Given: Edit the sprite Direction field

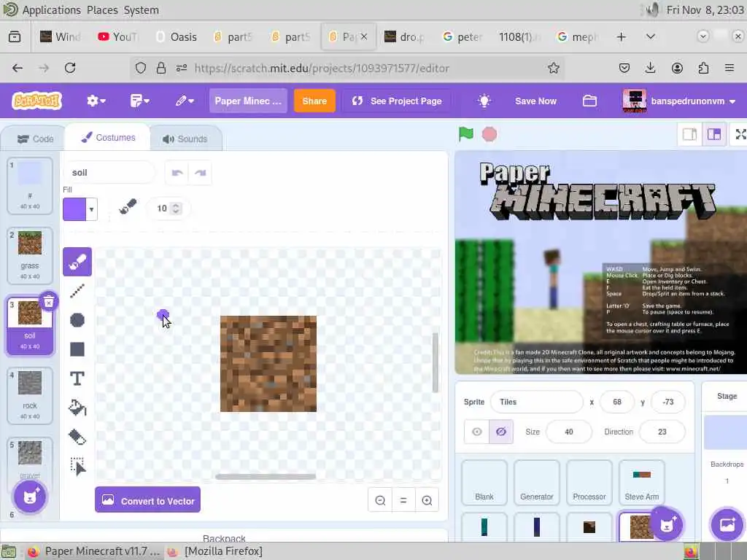Looking at the screenshot, I should click(x=662, y=432).
